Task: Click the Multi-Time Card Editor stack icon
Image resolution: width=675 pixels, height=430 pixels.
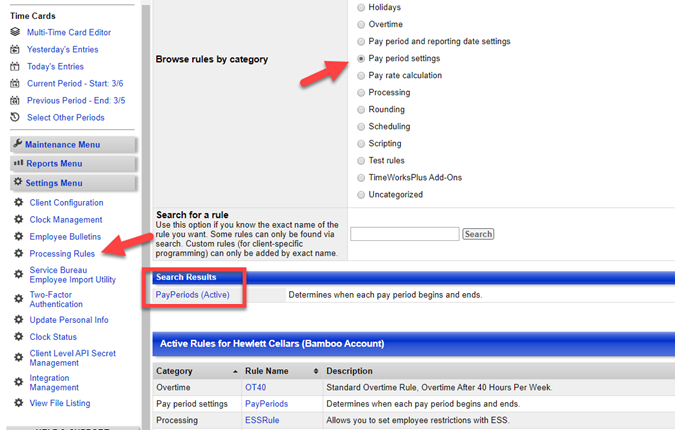Action: point(15,32)
